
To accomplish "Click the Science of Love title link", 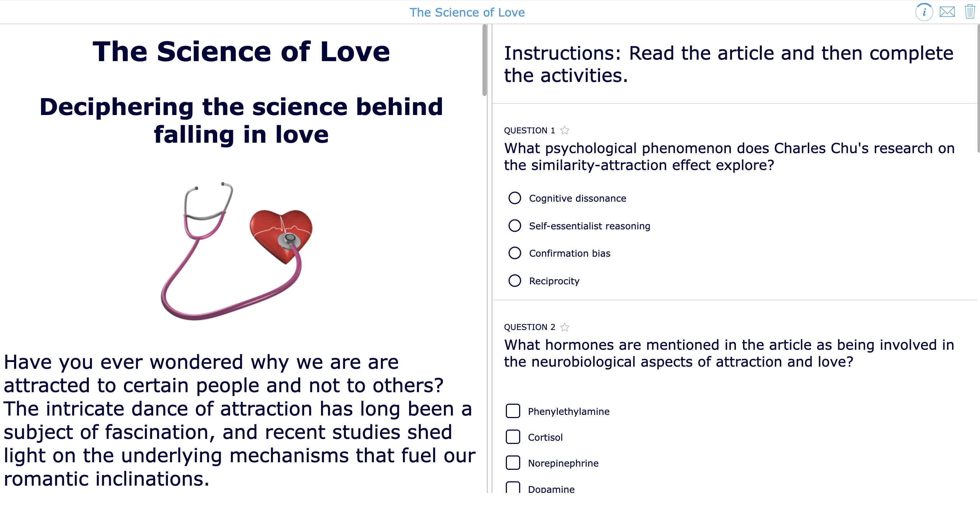I will [468, 12].
